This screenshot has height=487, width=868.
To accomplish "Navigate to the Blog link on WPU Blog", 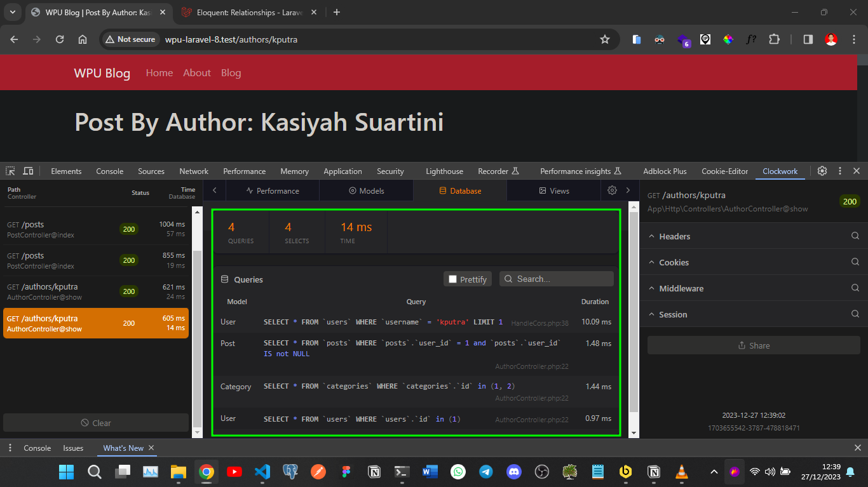I will point(231,72).
